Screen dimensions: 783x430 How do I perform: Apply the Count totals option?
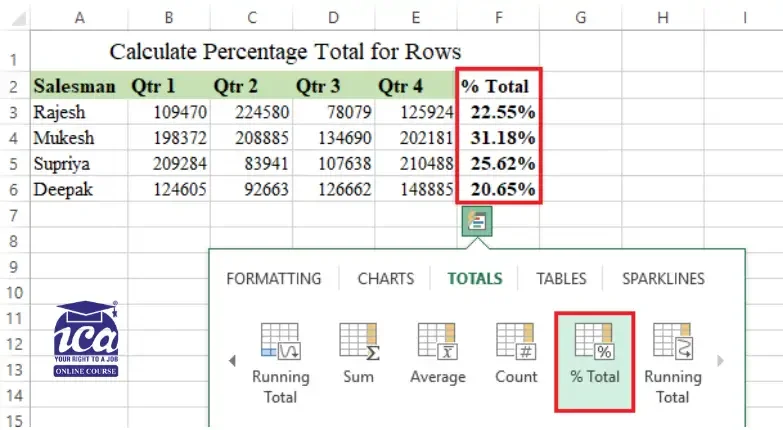[x=516, y=354]
